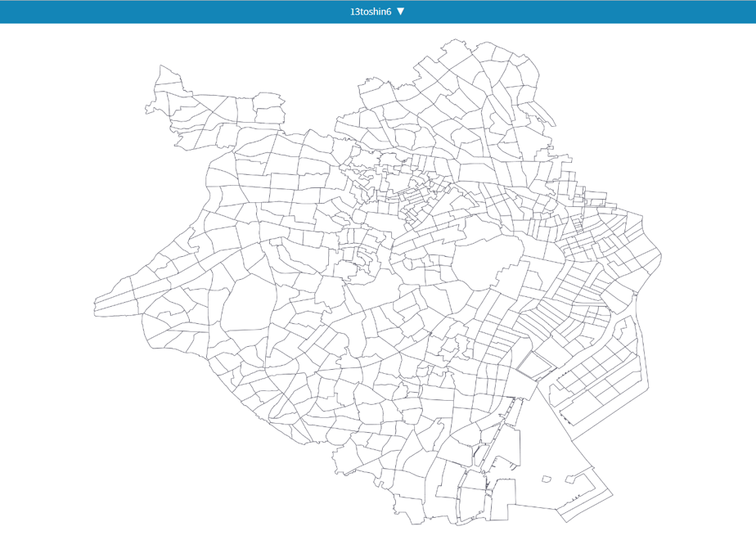Screen dimensions: 756x540
Task: Open the 13toshin6 layer dropdown
Action: pos(377,11)
